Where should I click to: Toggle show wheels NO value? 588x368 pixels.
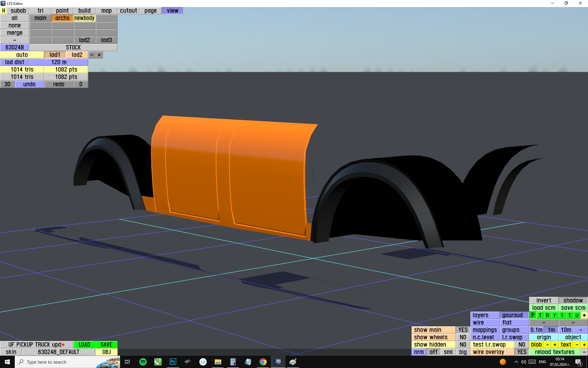(463, 337)
